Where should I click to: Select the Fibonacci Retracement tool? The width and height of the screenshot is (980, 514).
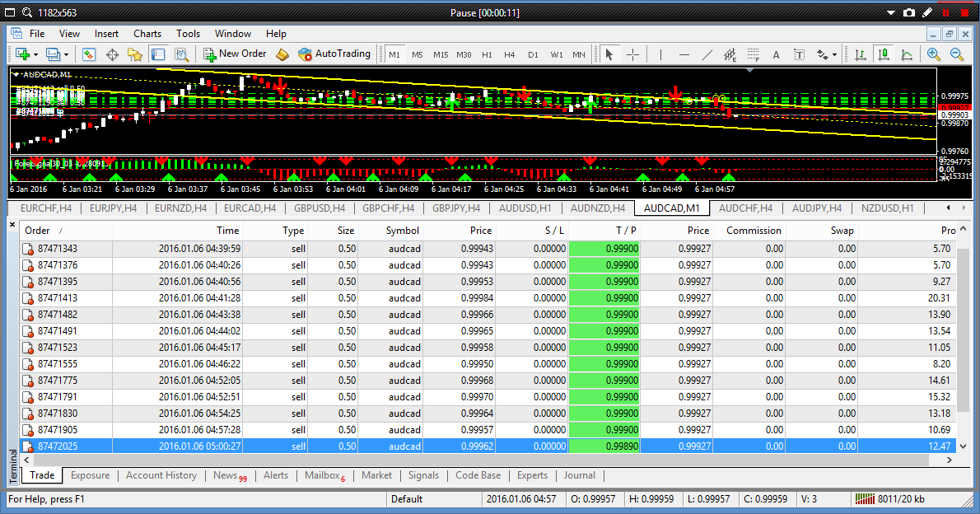point(754,54)
